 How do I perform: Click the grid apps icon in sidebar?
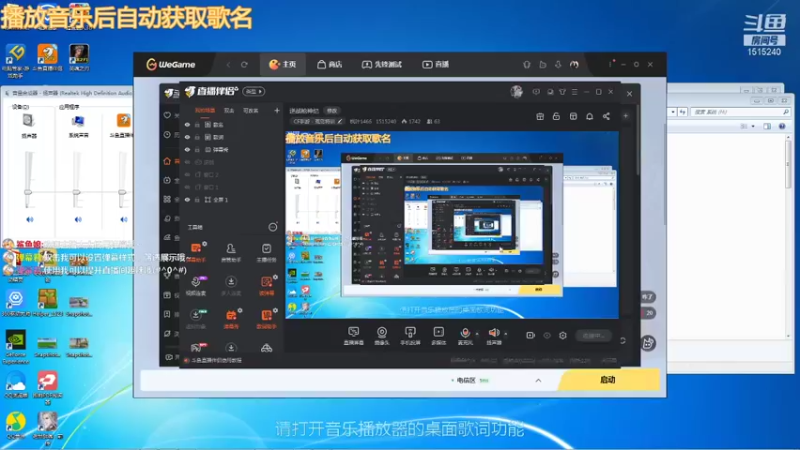(x=167, y=199)
